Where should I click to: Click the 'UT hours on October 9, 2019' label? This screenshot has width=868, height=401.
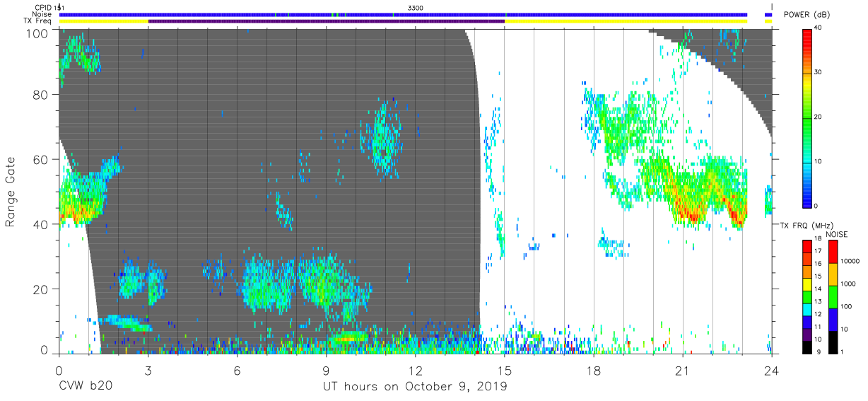(415, 387)
